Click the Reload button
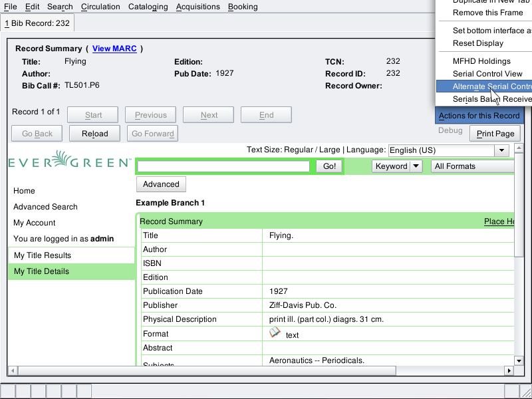This screenshot has width=532, height=399. [x=94, y=134]
